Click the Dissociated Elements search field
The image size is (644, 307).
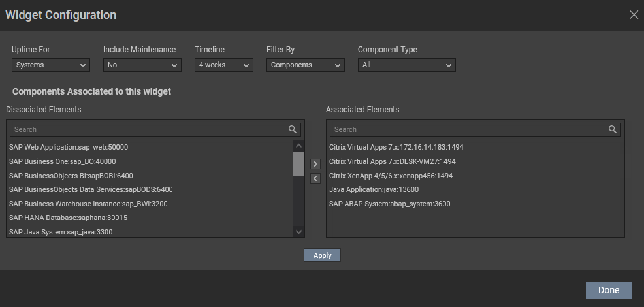pos(155,129)
